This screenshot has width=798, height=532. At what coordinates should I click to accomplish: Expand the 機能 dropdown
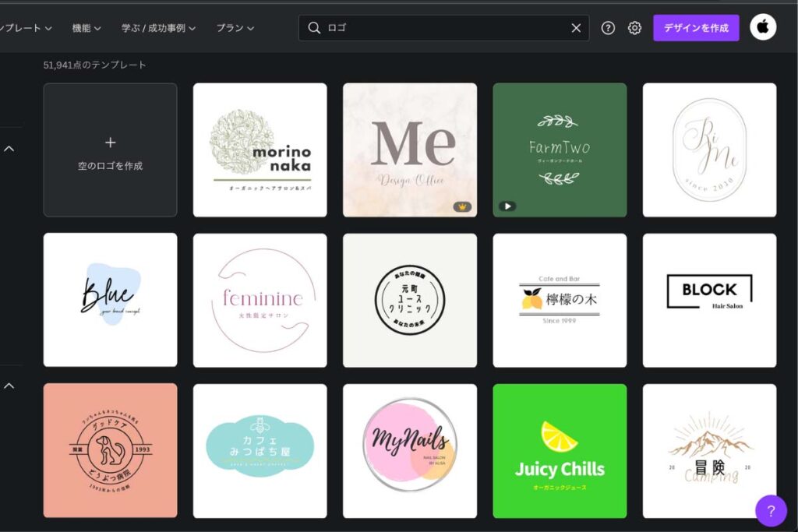(87, 27)
